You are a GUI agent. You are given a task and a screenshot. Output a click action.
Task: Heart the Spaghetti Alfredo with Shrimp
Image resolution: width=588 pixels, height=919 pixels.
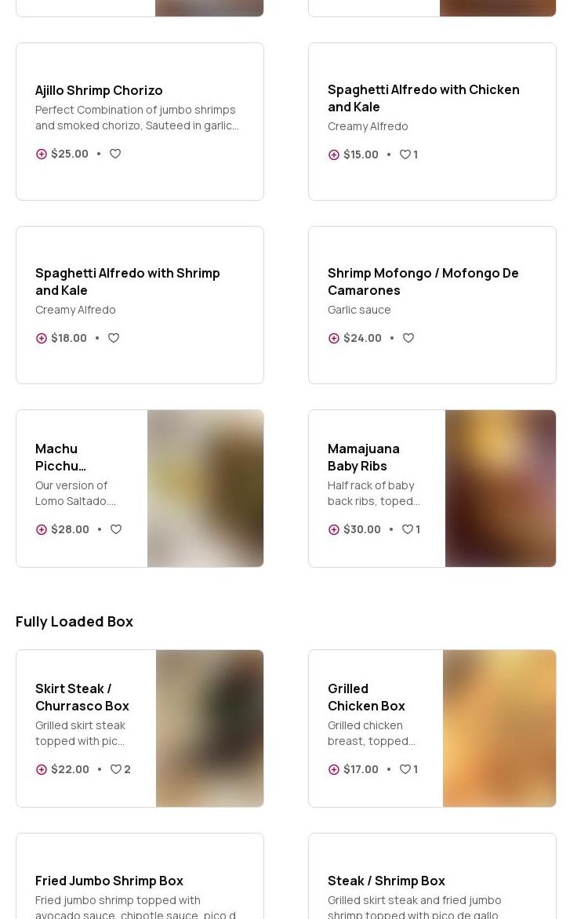[x=114, y=339]
